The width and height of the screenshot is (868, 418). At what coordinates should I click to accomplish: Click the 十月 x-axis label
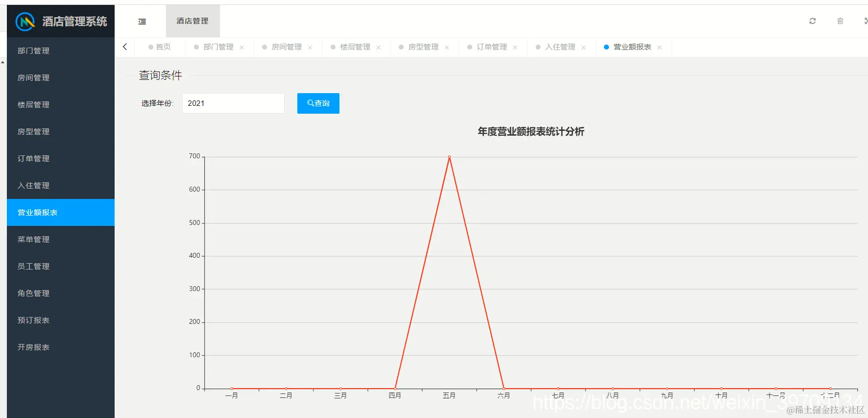pyautogui.click(x=721, y=395)
